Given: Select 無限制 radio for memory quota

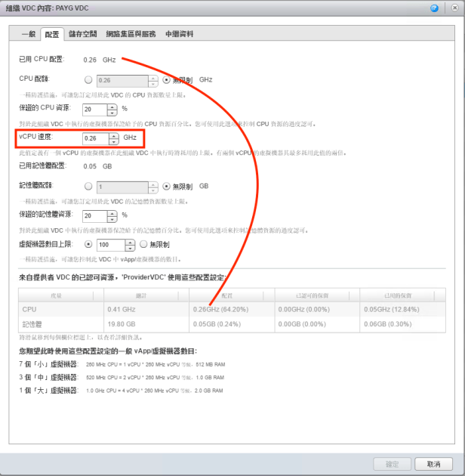Looking at the screenshot, I should click(166, 186).
